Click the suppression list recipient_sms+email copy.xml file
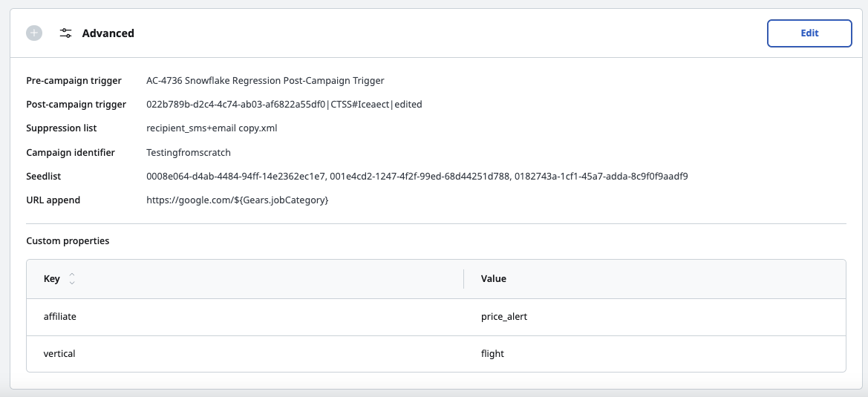The image size is (868, 397). coord(212,128)
